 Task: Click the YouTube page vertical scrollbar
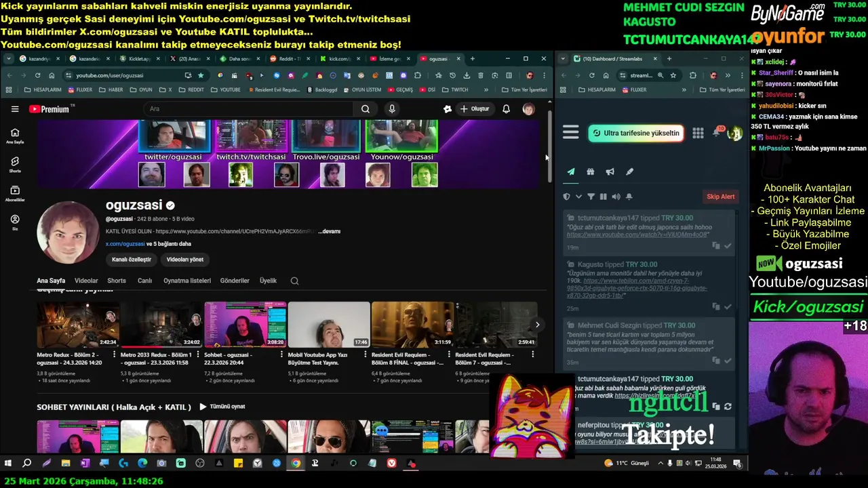pos(550,145)
